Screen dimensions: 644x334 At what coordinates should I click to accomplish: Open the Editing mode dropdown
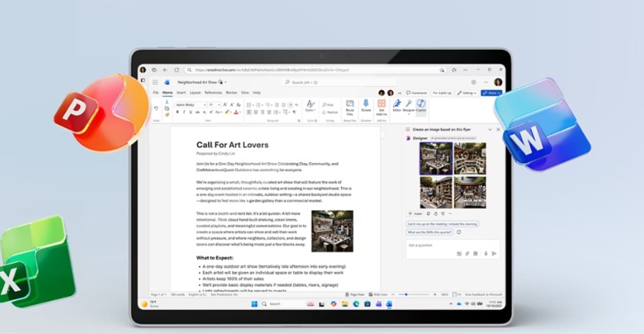pos(468,93)
